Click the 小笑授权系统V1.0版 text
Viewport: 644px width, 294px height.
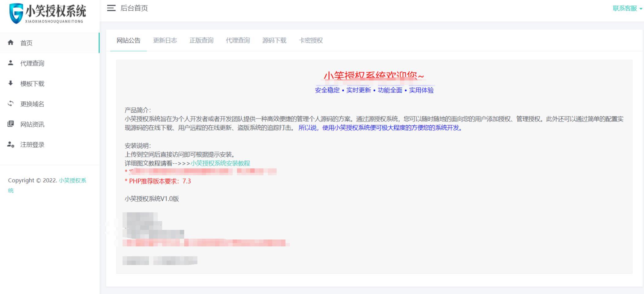tap(152, 199)
